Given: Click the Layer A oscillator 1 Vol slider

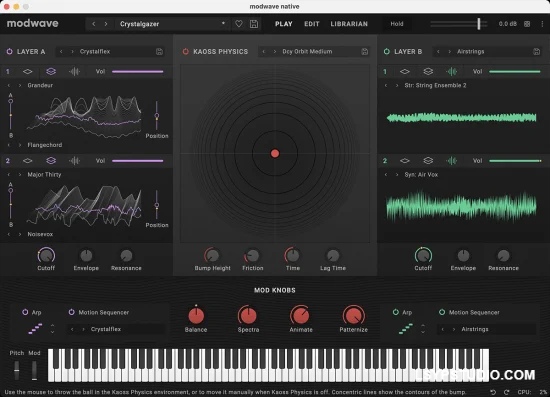Looking at the screenshot, I should (138, 72).
